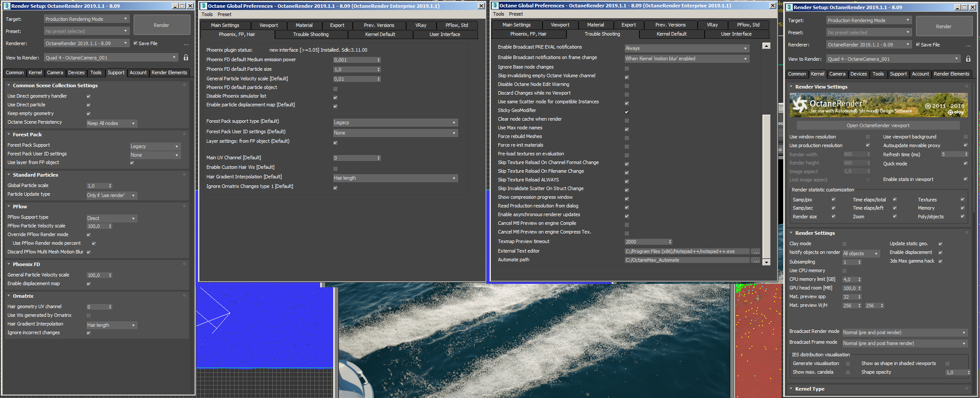
Task: Toggle the Quick mode checkbox
Action: coord(966,164)
